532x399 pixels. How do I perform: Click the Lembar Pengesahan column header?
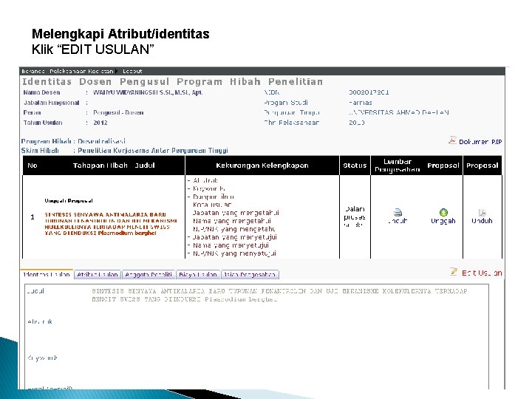click(x=398, y=166)
